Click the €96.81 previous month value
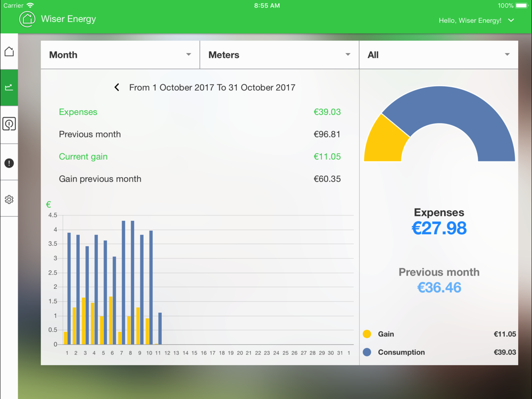Screen dimensions: 532x399 (327, 135)
